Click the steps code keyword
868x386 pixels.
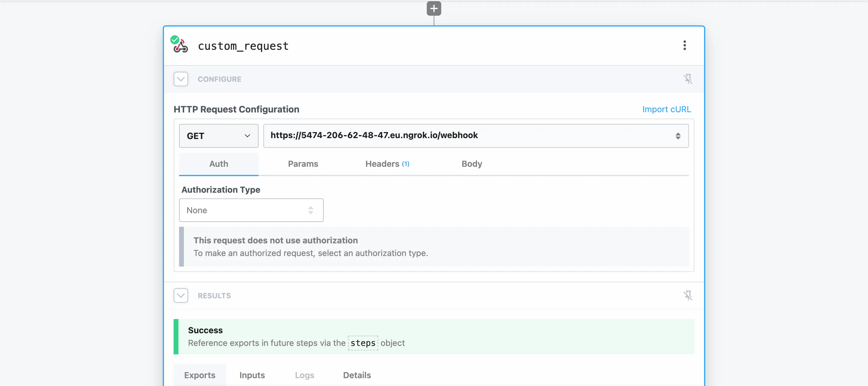coord(363,343)
